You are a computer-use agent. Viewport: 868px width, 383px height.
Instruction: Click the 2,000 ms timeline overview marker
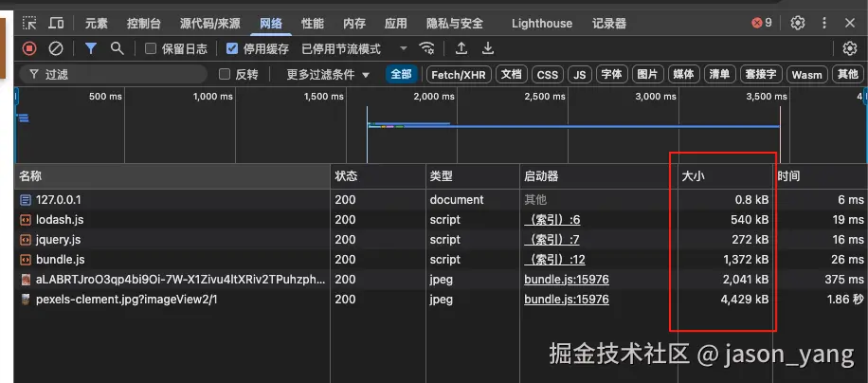pos(433,97)
